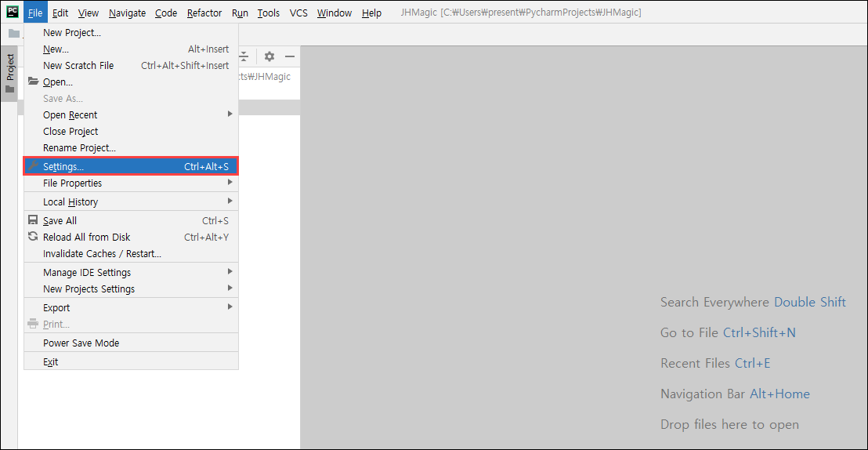Click the Open folder icon in File menu
Image resolution: width=868 pixels, height=450 pixels.
[33, 82]
